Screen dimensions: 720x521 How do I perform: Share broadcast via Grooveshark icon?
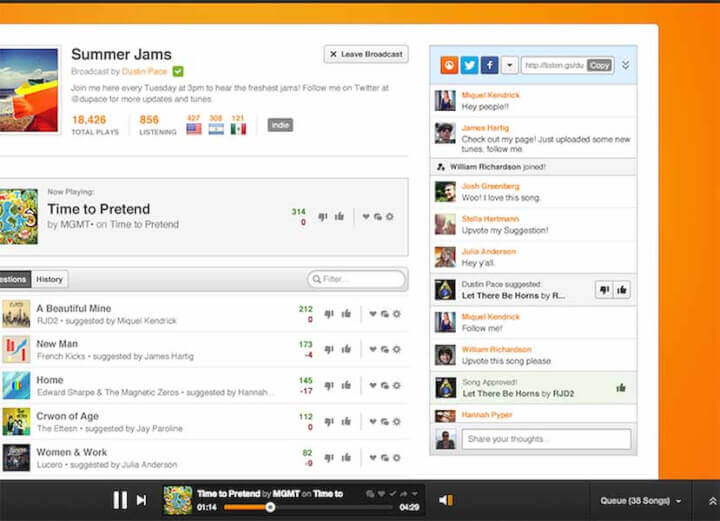[449, 65]
